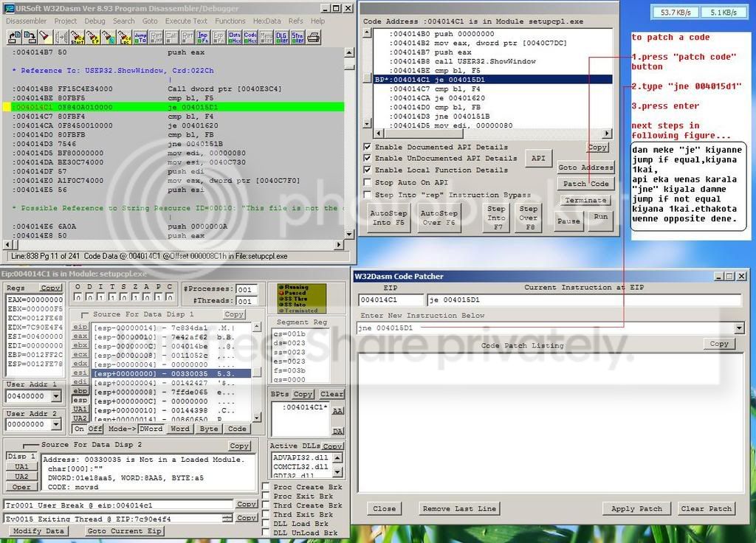
Task: Click the data display list scrollbar thumb
Action: tap(257, 372)
